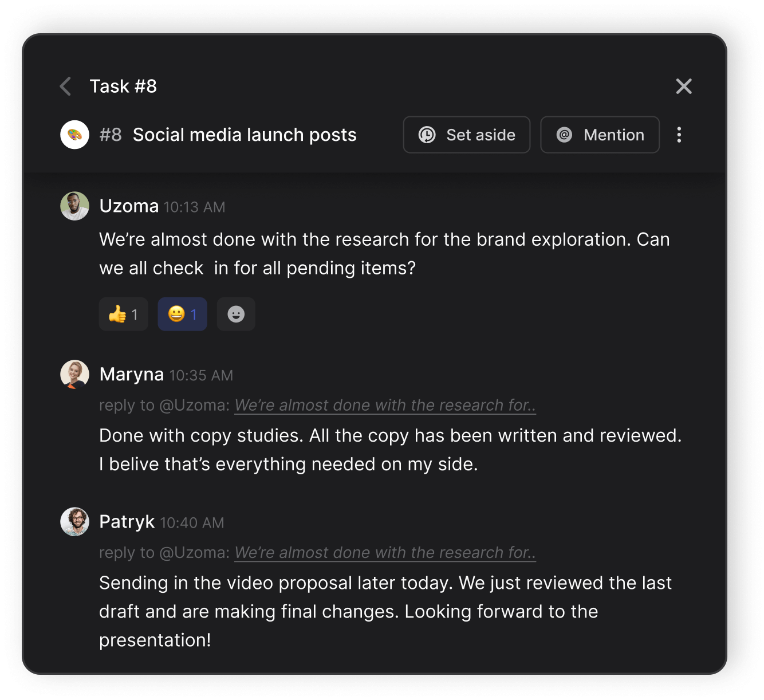This screenshot has width=764, height=700.
Task: Open the task title Social media launch posts
Action: tap(245, 135)
